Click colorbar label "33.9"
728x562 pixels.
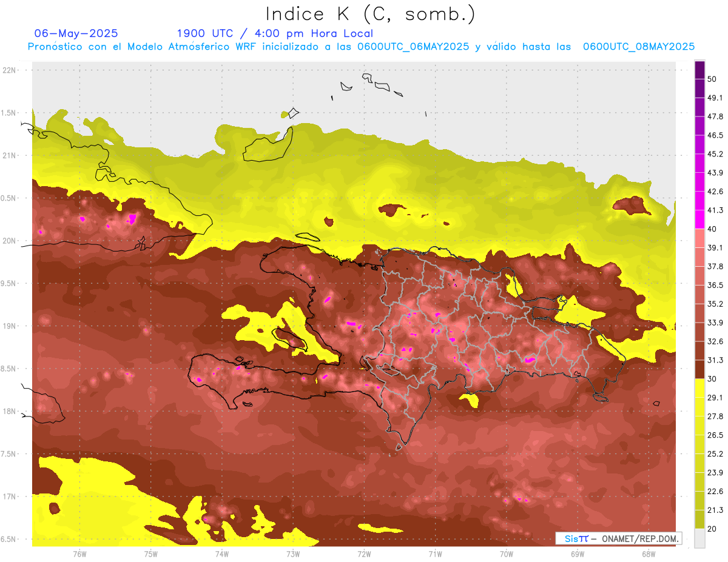coord(715,323)
